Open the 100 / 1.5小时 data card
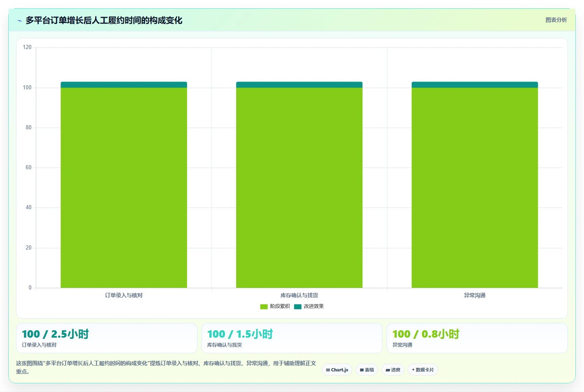Image resolution: width=584 pixels, height=392 pixels. [x=292, y=338]
